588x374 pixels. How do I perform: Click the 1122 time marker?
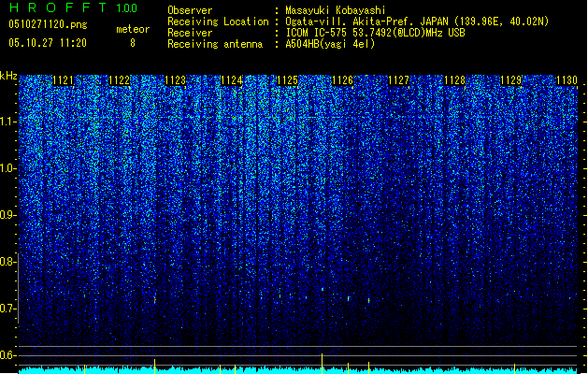pos(119,80)
